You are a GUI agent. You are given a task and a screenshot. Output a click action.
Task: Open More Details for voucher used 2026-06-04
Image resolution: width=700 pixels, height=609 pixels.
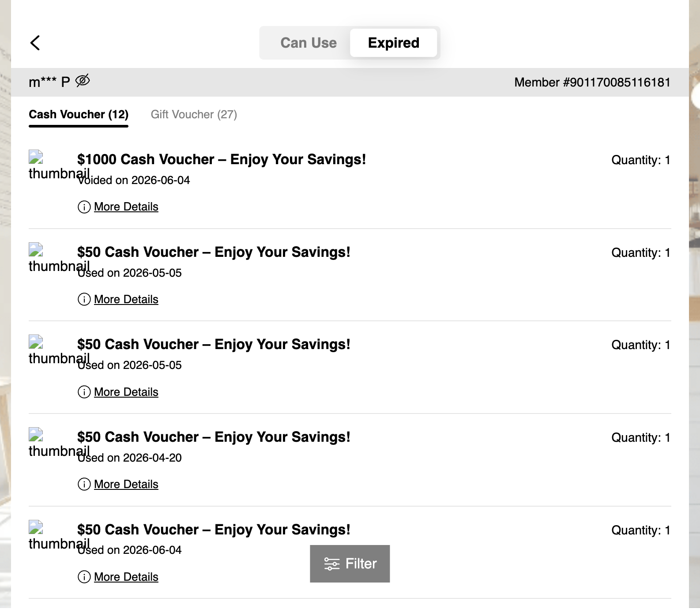coord(126,577)
